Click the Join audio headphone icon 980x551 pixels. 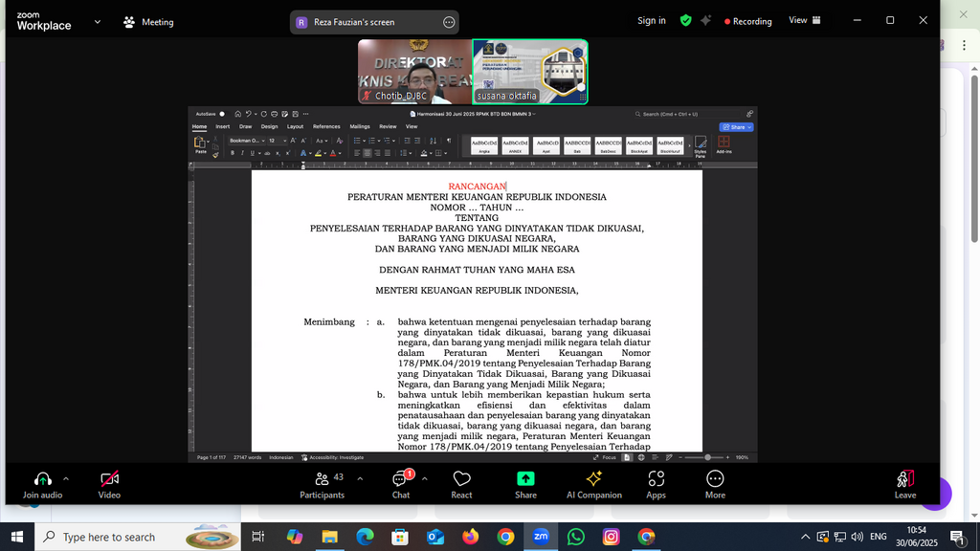(42, 479)
